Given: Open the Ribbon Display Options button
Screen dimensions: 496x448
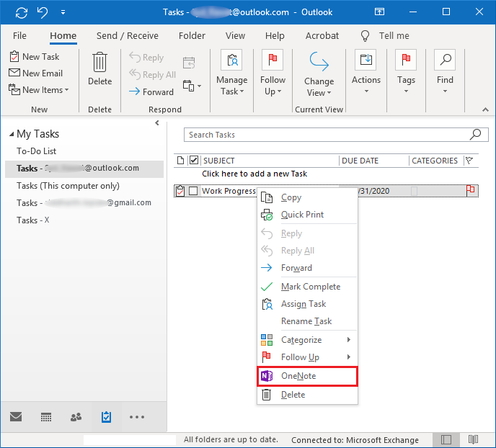Looking at the screenshot, I should pos(379,12).
